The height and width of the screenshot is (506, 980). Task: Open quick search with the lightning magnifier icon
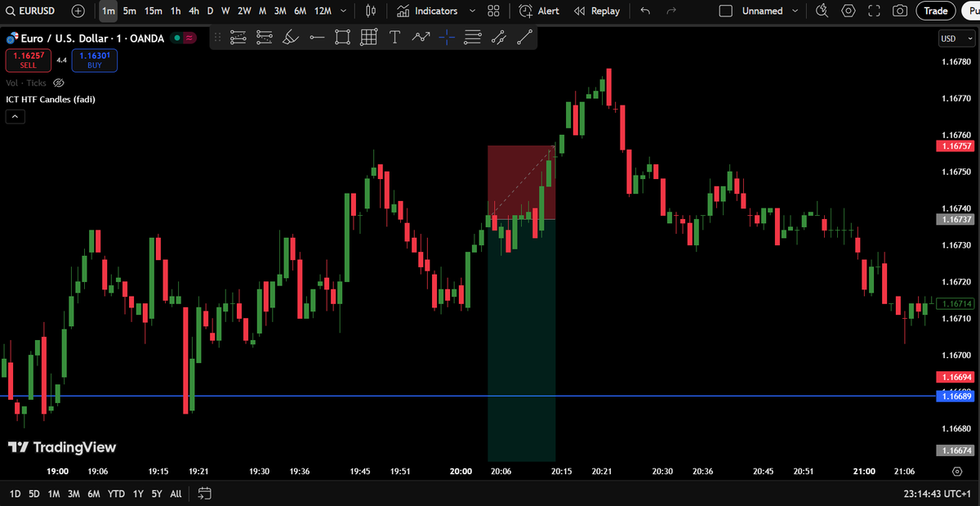coord(821,11)
